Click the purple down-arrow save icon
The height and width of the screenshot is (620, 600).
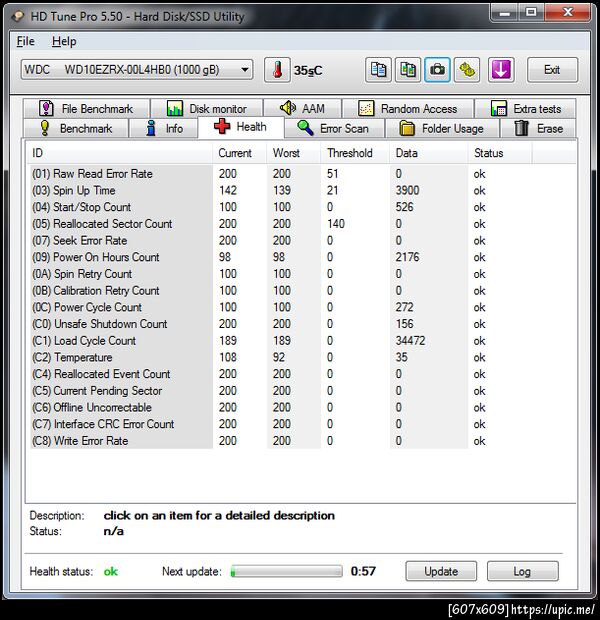click(501, 70)
